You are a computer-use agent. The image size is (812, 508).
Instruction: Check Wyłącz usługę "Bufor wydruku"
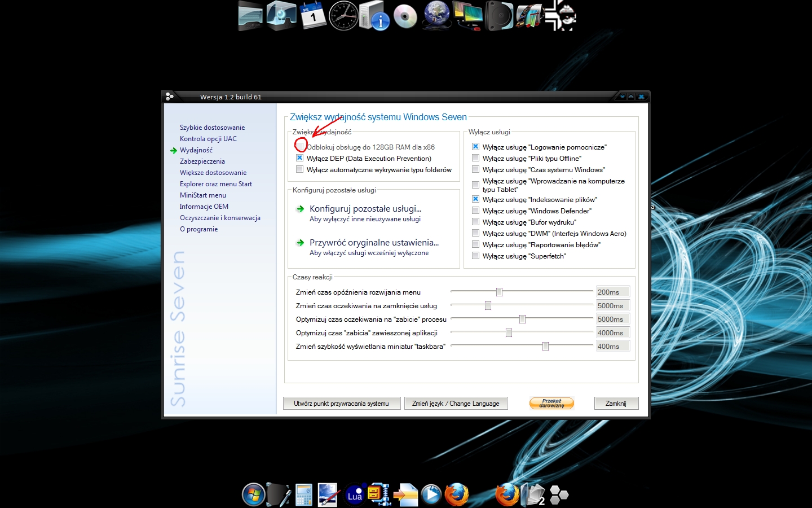point(476,222)
